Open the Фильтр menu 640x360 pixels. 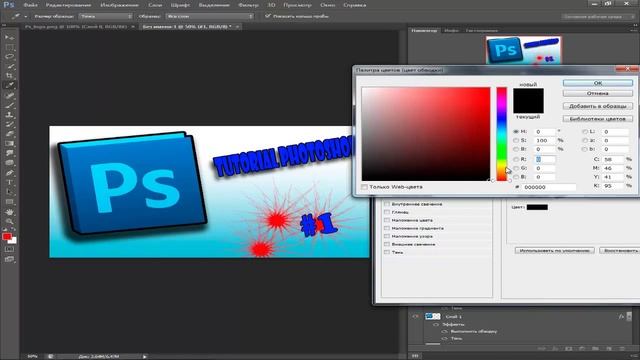click(248, 5)
